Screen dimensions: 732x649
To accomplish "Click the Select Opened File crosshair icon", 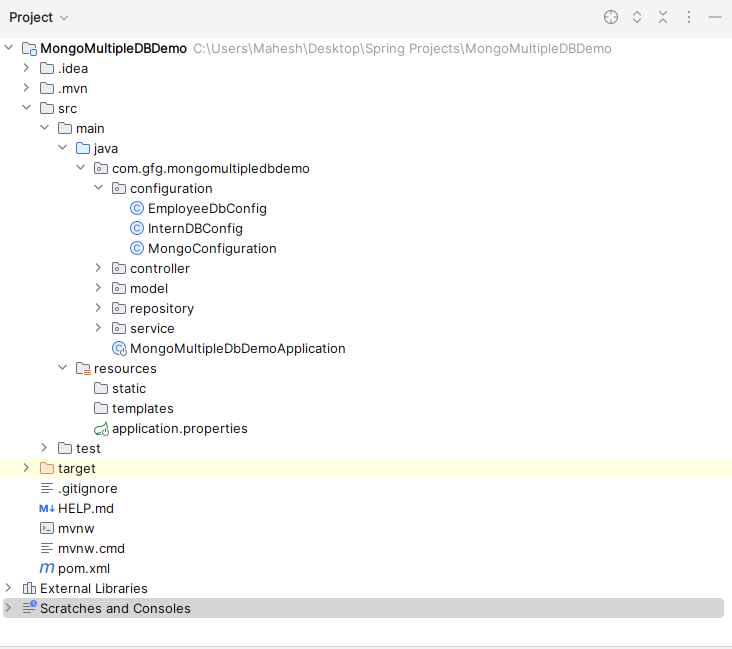I will point(611,17).
